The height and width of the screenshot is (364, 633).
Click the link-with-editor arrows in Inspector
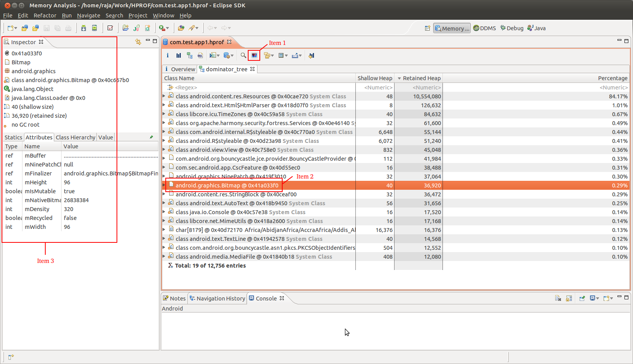138,42
